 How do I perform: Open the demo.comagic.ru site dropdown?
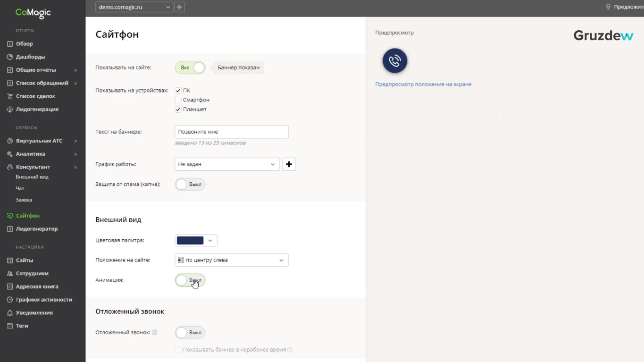coord(134,7)
